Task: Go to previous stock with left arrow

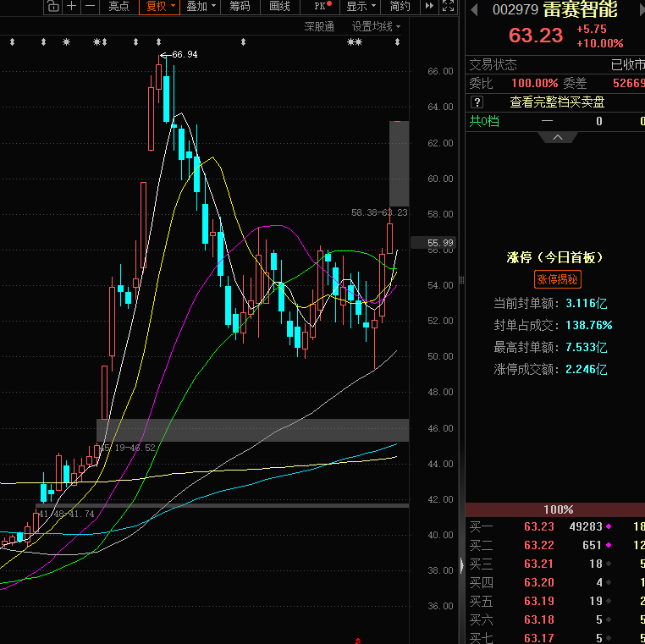Action: [x=474, y=9]
